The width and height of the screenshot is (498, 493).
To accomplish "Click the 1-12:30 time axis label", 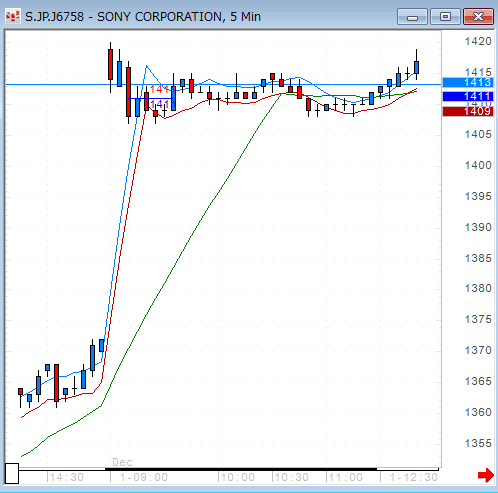I will (414, 477).
